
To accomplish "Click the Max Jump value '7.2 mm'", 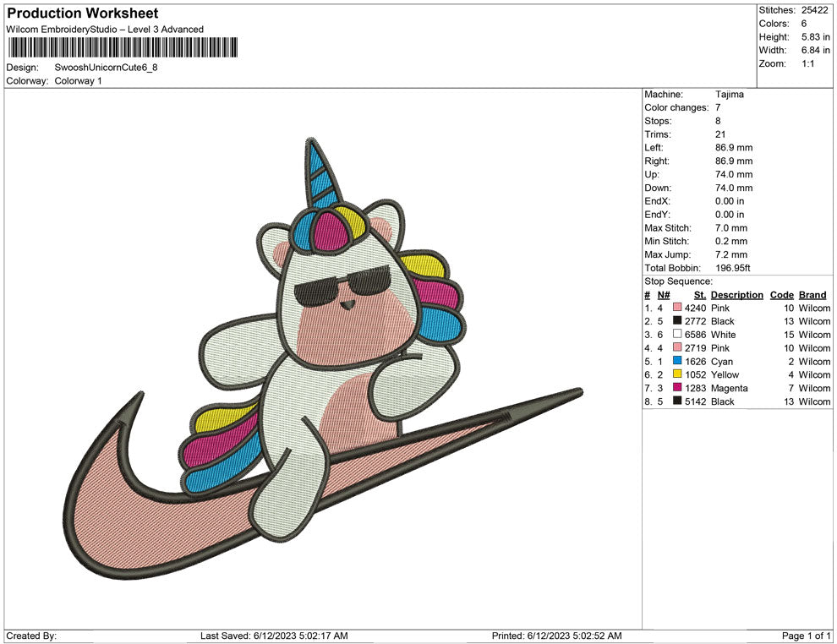I will 731,254.
